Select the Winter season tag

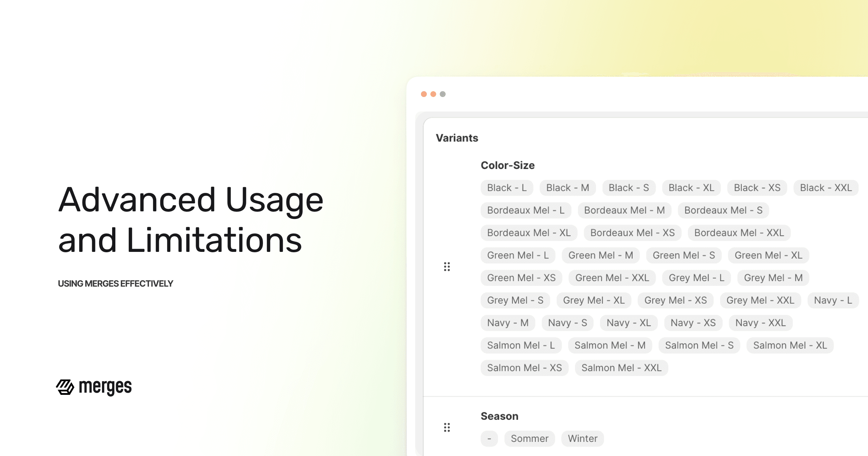tap(582, 438)
